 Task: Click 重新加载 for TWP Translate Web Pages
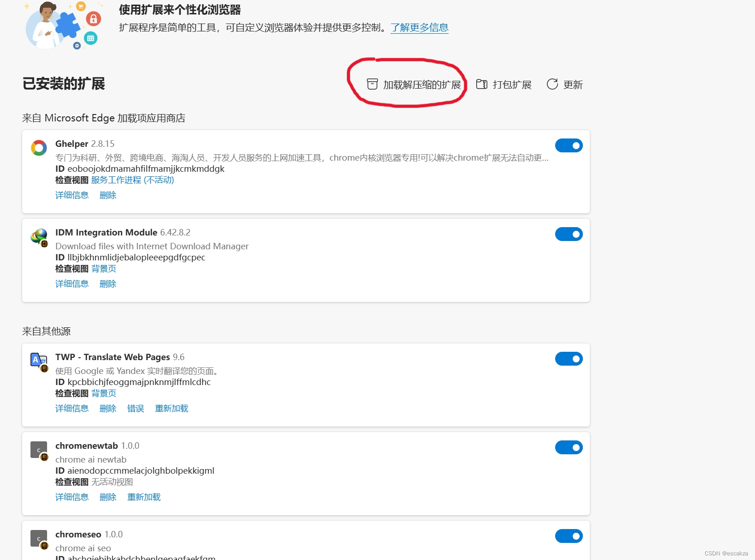[x=172, y=409]
